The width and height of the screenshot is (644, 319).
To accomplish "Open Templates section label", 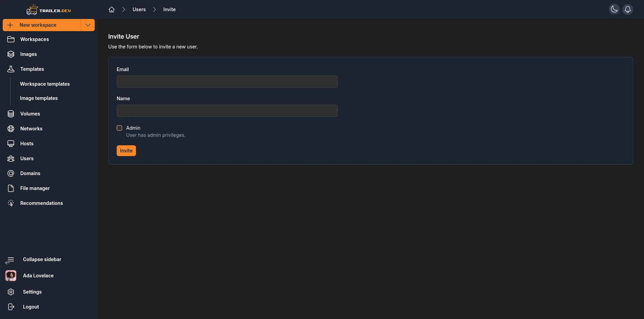I will click(x=32, y=69).
